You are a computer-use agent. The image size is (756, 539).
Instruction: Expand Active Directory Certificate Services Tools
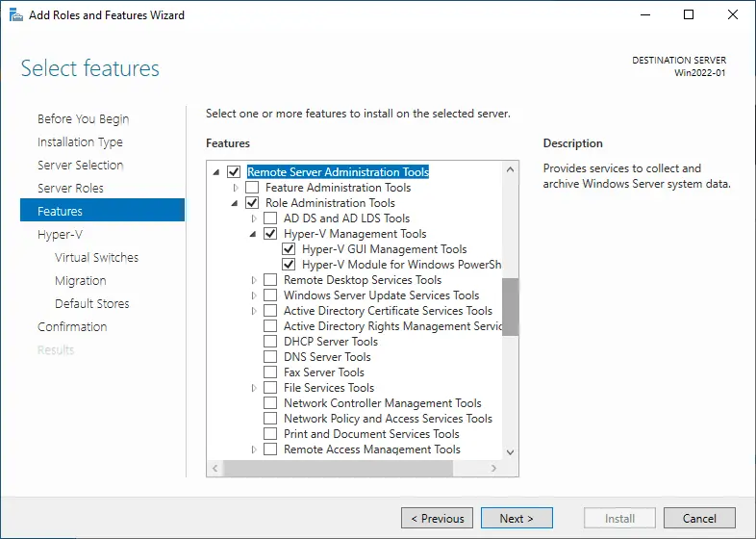coord(254,311)
